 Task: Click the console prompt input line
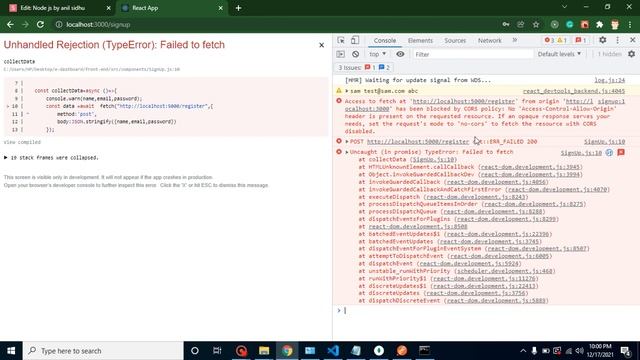coord(490,311)
